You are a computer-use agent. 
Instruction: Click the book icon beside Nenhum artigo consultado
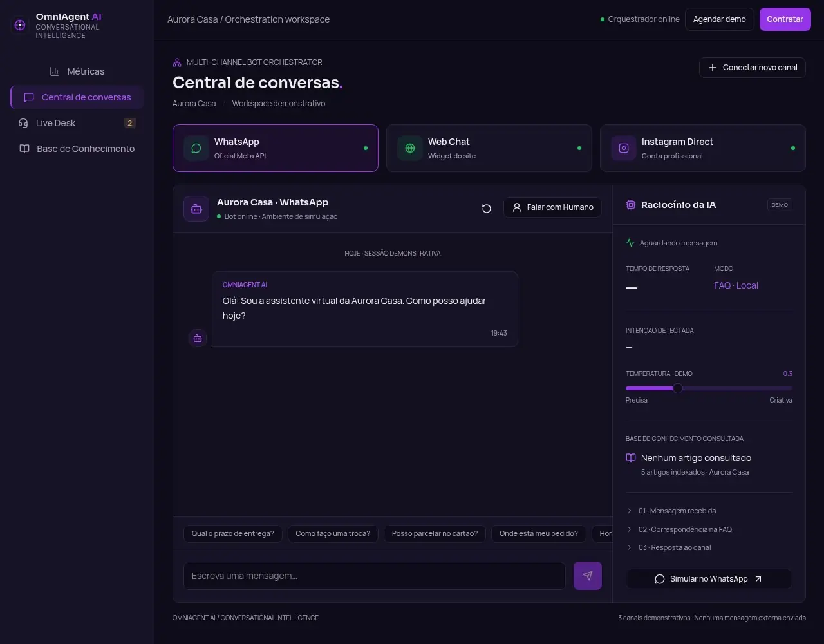tap(631, 458)
